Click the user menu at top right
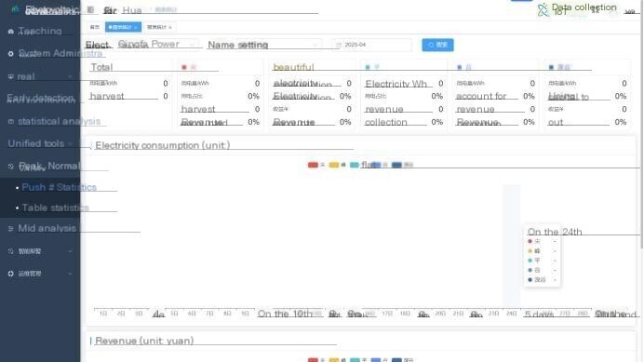 [x=629, y=10]
